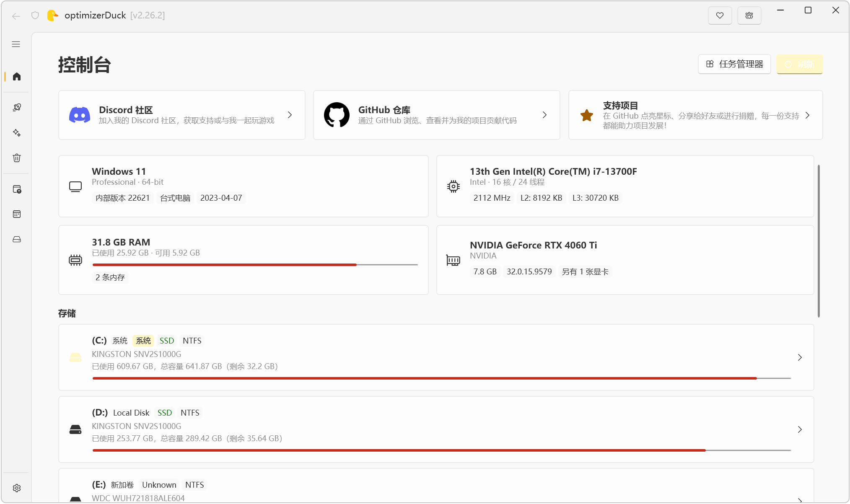Open the disk drive sidebar page
Viewport: 850px width, 504px height.
17,240
